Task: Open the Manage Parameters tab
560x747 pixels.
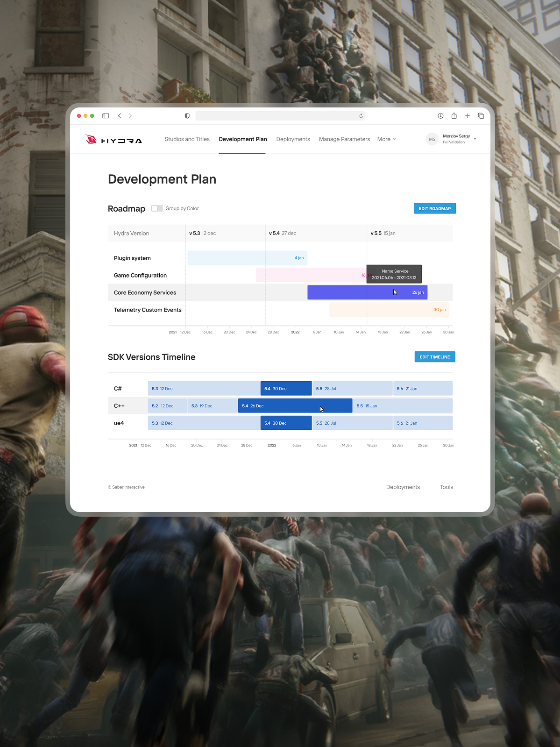Action: coord(344,139)
